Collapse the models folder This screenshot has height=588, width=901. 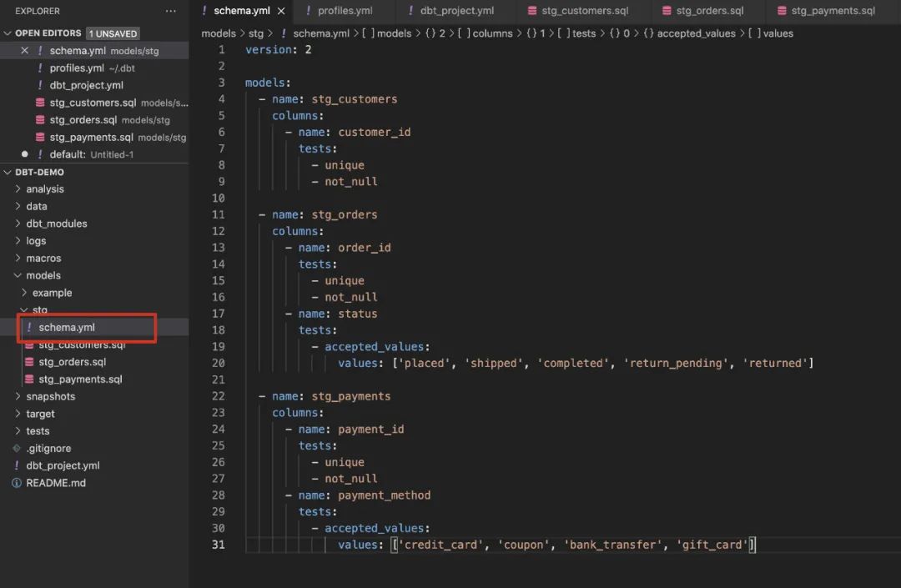click(18, 275)
